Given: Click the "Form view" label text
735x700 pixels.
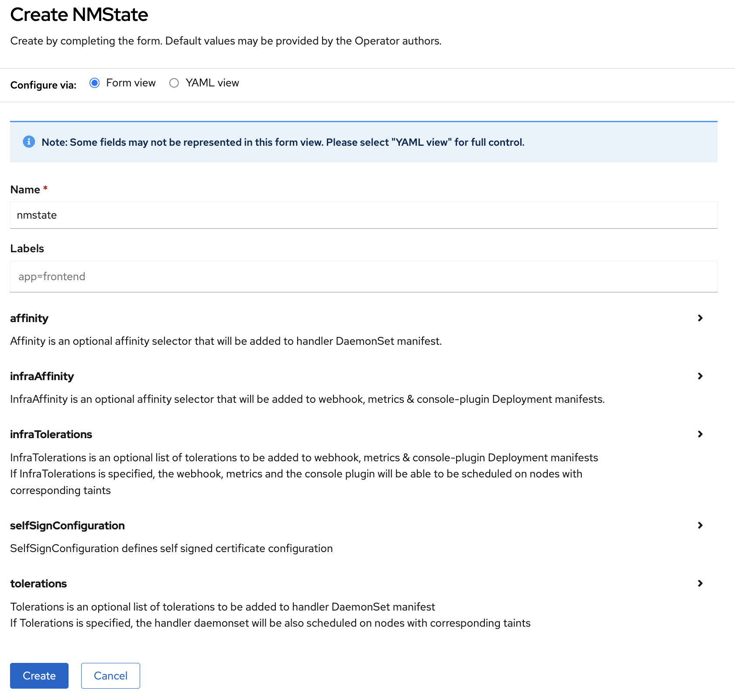Looking at the screenshot, I should 131,83.
